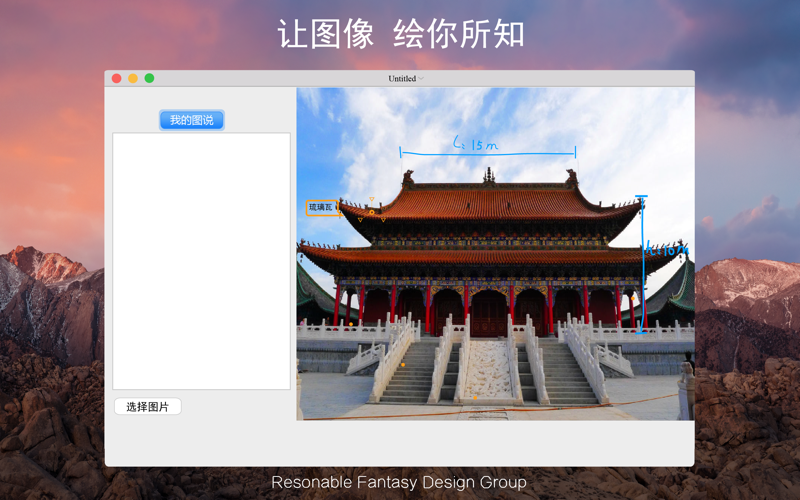Click the orange dot on the left balustrade
The width and height of the screenshot is (800, 500).
click(351, 324)
